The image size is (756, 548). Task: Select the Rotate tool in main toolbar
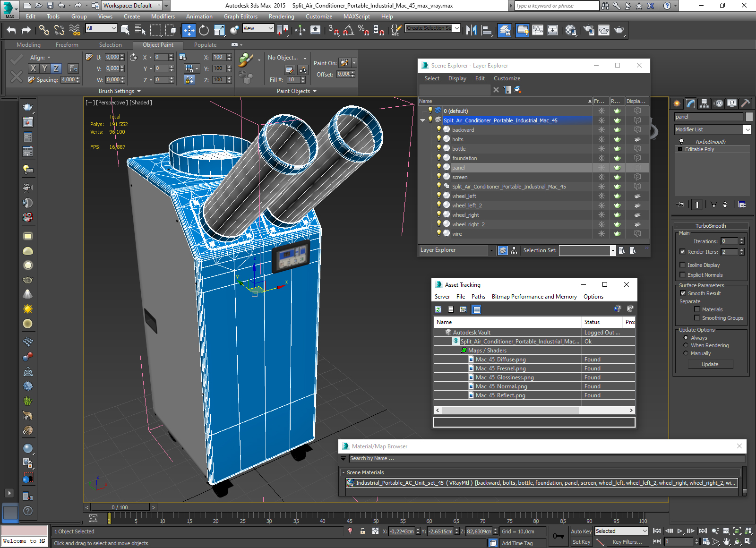[x=204, y=30]
